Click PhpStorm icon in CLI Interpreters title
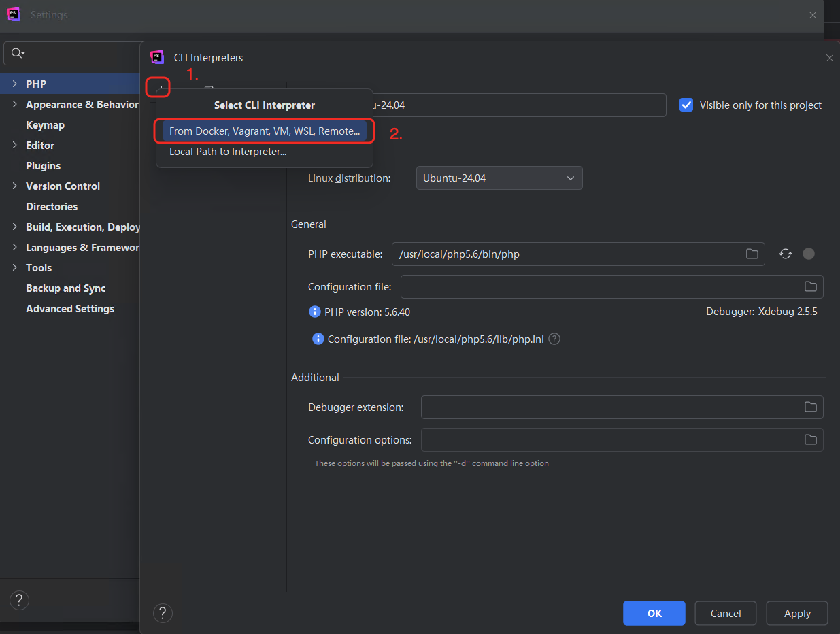 pyautogui.click(x=158, y=57)
